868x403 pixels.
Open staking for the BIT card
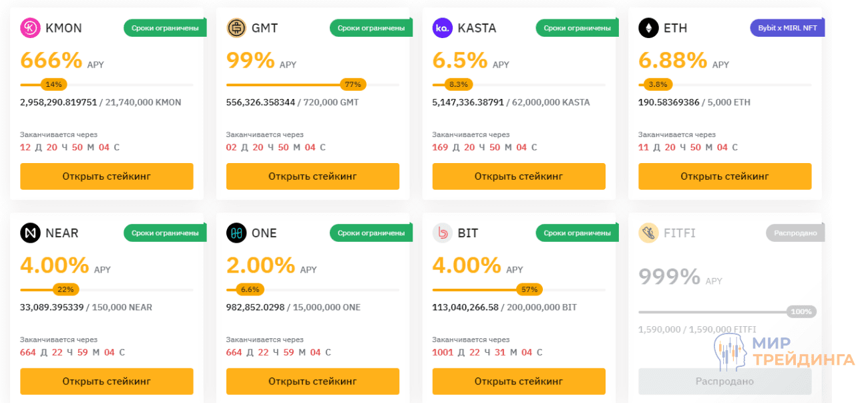[519, 382]
